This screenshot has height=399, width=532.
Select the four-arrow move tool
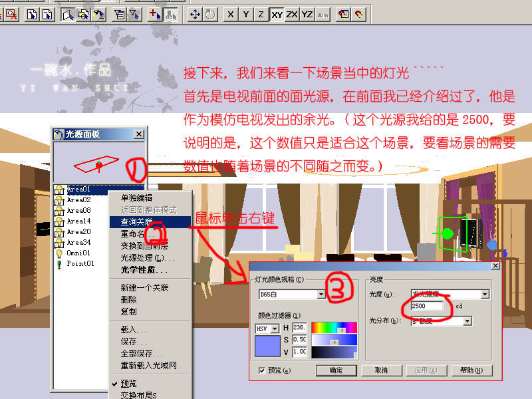pos(195,15)
